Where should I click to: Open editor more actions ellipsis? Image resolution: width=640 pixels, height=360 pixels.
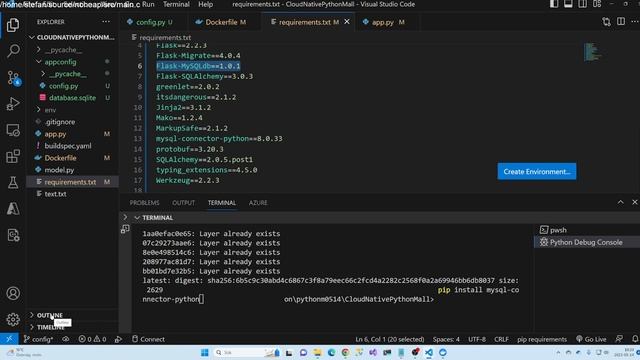(635, 22)
